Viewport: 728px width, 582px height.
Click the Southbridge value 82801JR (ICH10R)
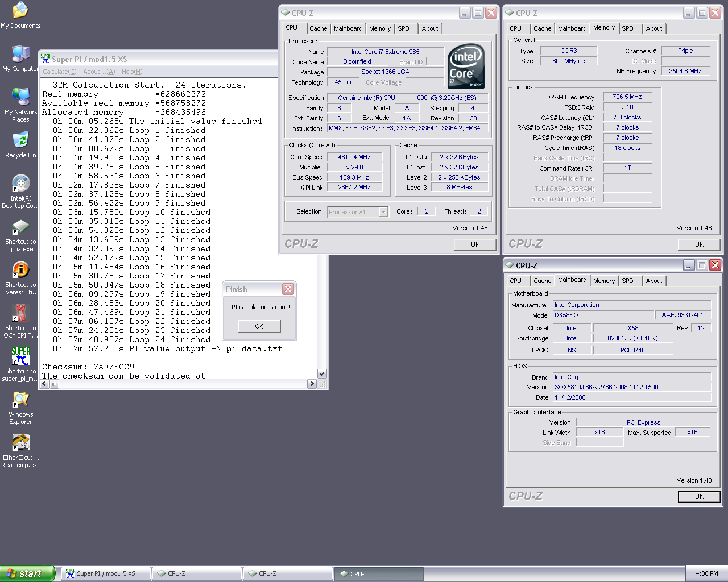pos(633,338)
